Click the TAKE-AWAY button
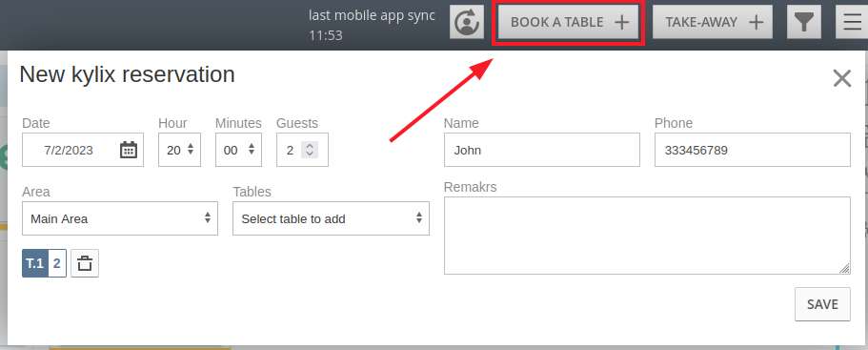This screenshot has width=868, height=350. tap(713, 22)
